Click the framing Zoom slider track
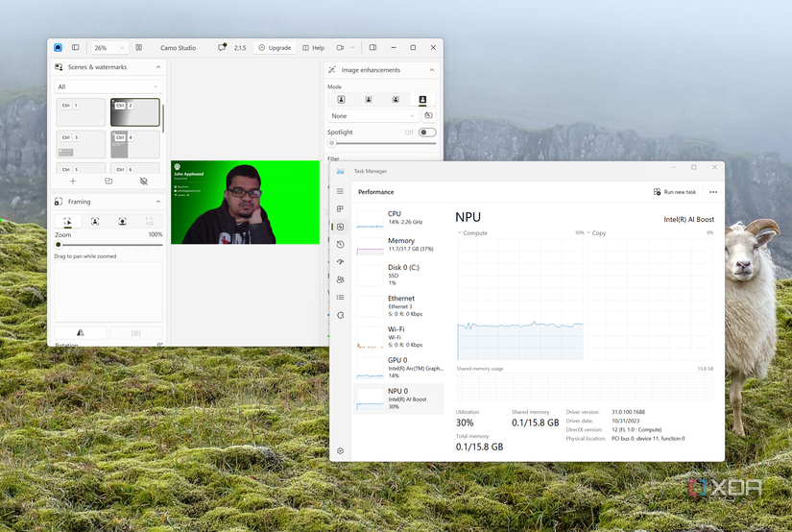The width and height of the screenshot is (792, 532). point(109,245)
